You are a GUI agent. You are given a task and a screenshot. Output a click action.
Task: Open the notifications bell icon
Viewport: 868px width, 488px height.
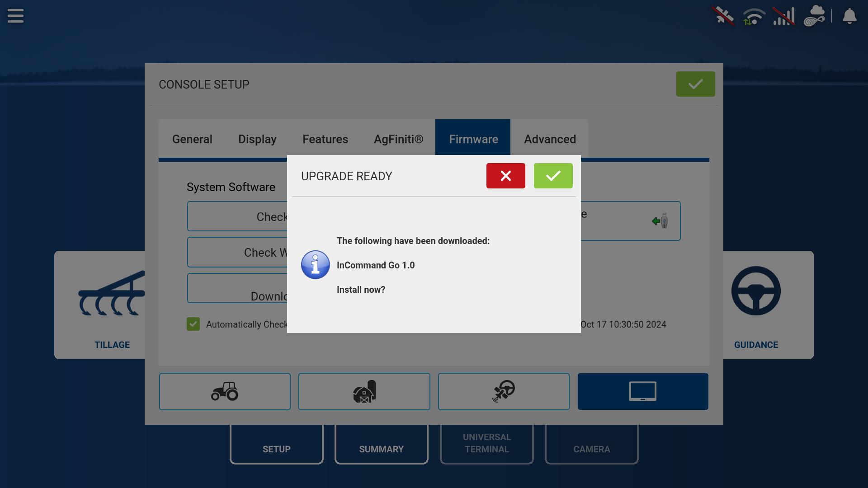click(849, 16)
